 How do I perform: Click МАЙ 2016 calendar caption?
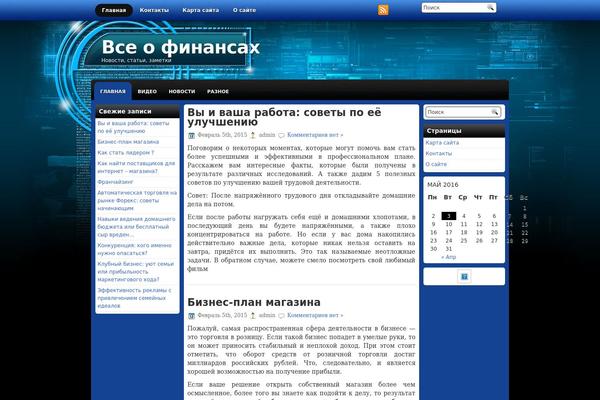[443, 184]
